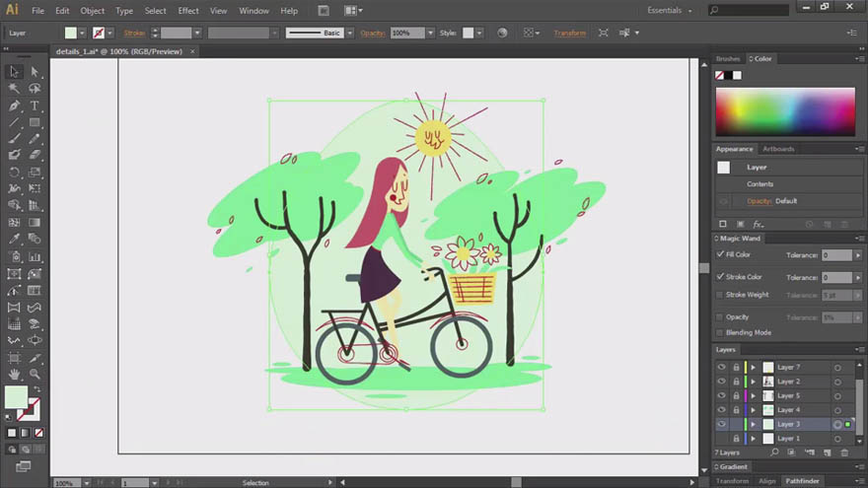This screenshot has width=868, height=488.
Task: Click the Transform link in control bar
Action: [570, 34]
